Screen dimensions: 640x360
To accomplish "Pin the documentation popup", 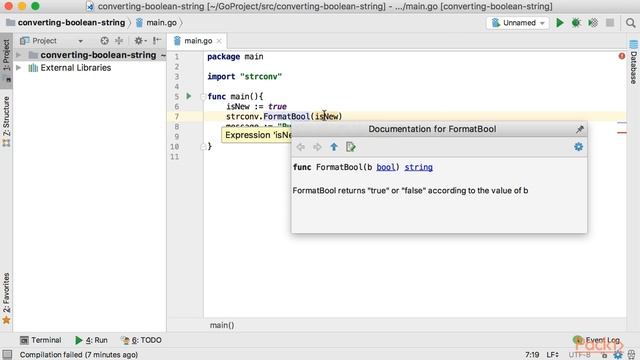I will [580, 129].
